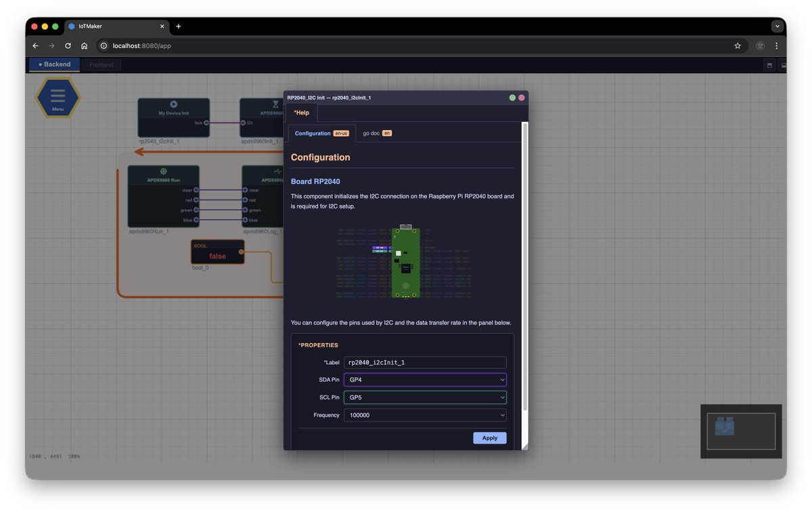Screen dimensions: 812x513
Task: Click the gear icon on APDS9960 Run node
Action: point(163,171)
